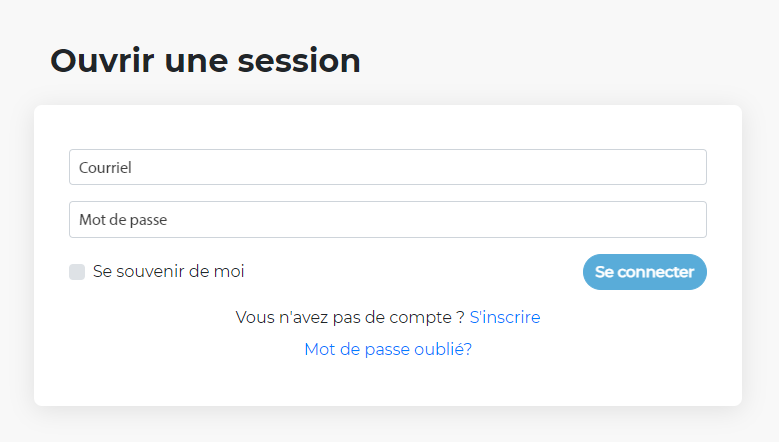
Task: Start password recovery via the forgotten password link
Action: (x=388, y=349)
